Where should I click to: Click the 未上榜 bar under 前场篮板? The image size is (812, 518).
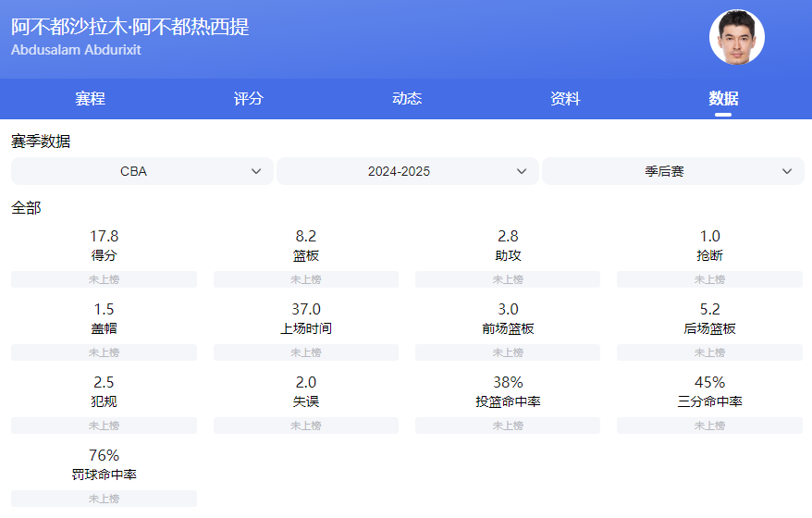pyautogui.click(x=508, y=352)
